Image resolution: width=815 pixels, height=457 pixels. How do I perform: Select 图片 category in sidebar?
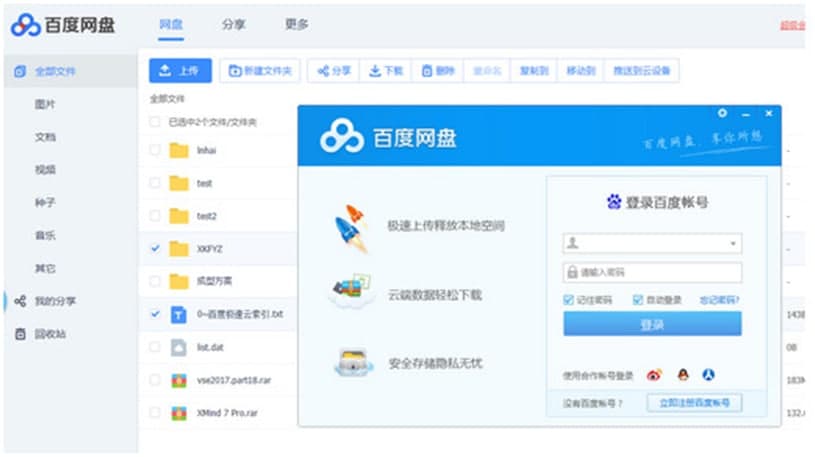(45, 105)
